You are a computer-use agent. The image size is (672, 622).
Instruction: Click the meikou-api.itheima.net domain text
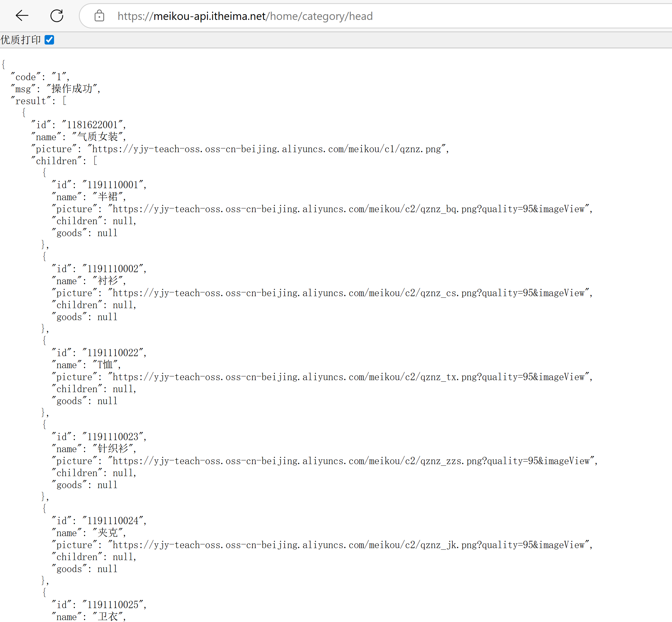click(209, 16)
